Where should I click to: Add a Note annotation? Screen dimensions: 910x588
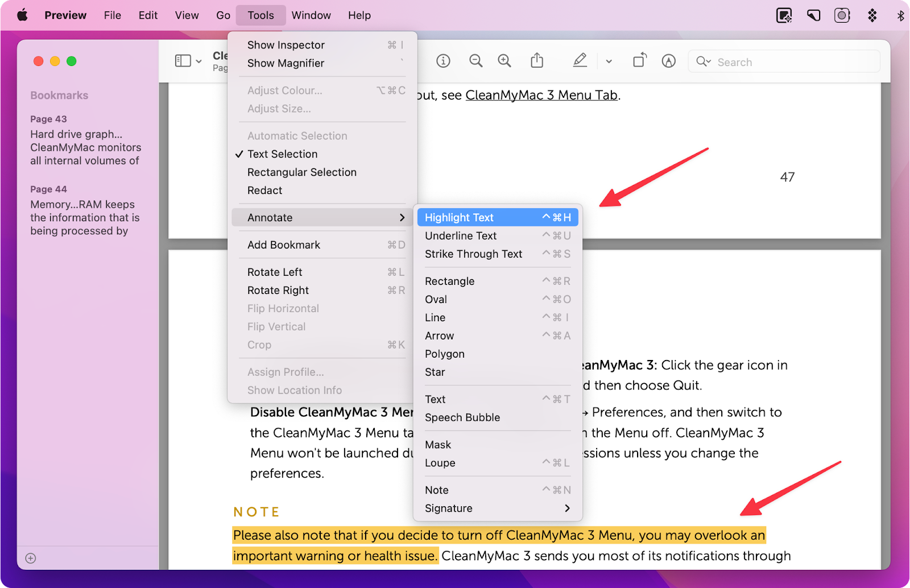coord(498,490)
